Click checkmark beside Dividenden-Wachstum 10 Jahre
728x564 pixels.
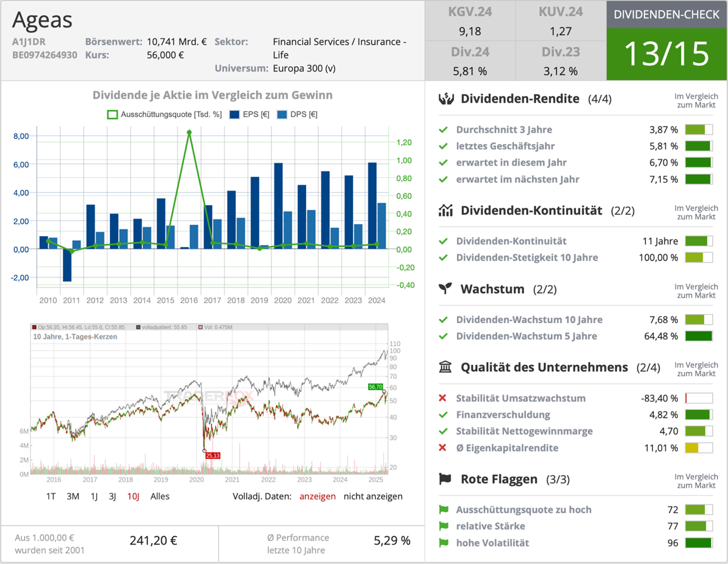pyautogui.click(x=443, y=320)
